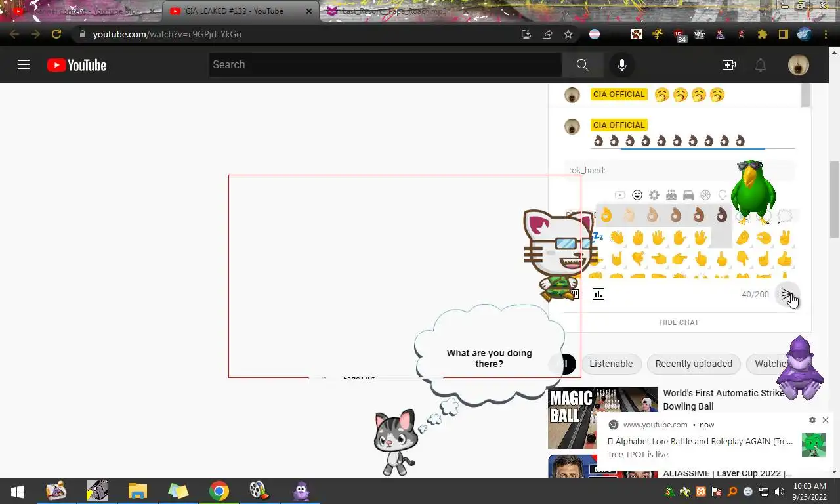Click the YouTube search magnifier button
840x504 pixels.
pos(582,65)
